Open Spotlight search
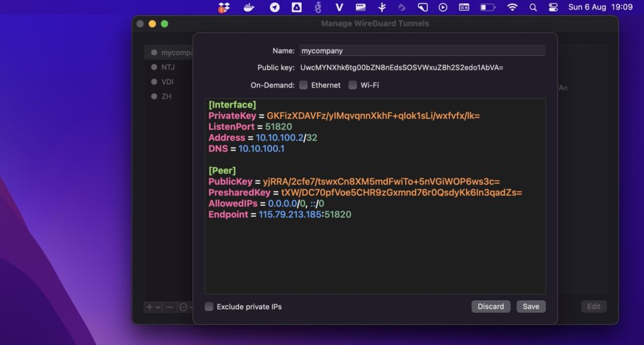Image resolution: width=644 pixels, height=345 pixels. coord(533,8)
